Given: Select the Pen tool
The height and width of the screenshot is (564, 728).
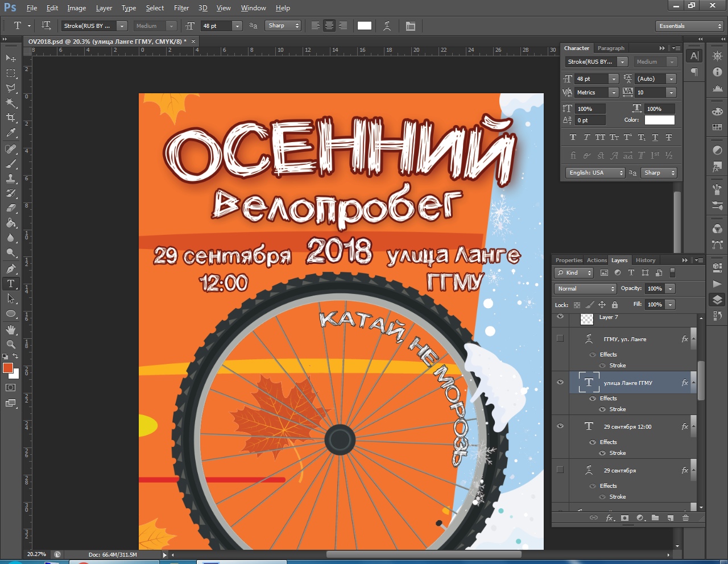Looking at the screenshot, I should (11, 268).
